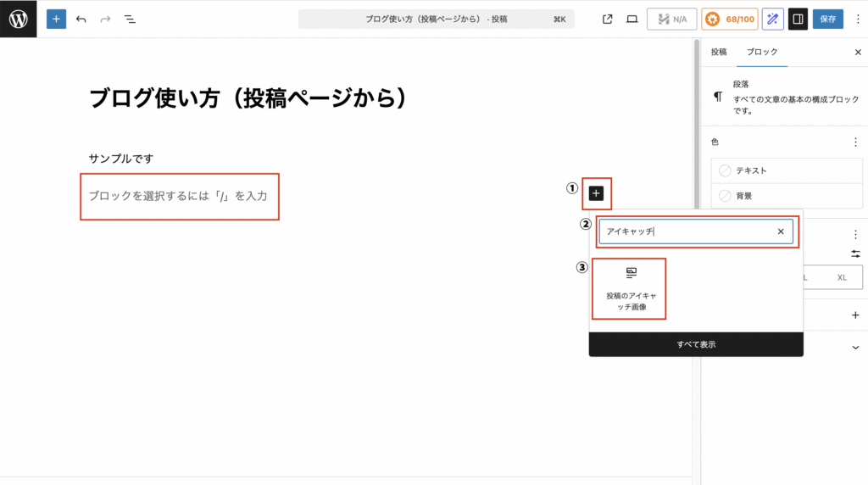
Task: Open the typography panel options menu
Action: (x=855, y=235)
